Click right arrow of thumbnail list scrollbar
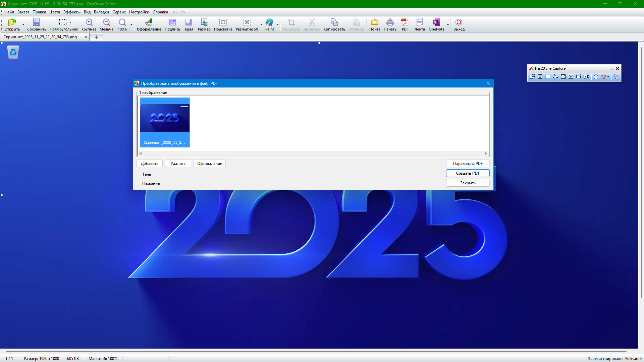 pos(486,154)
